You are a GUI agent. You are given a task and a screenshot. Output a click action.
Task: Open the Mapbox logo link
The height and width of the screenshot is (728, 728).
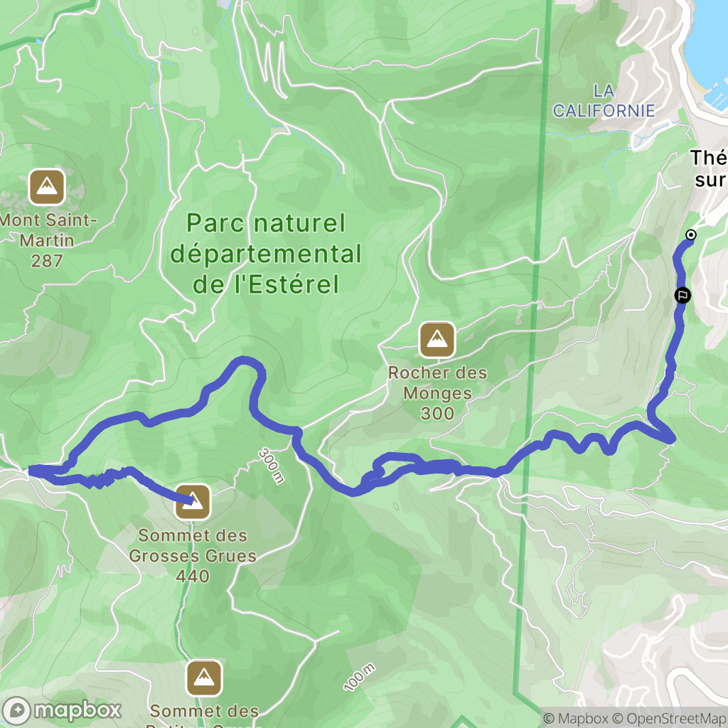coord(62,710)
